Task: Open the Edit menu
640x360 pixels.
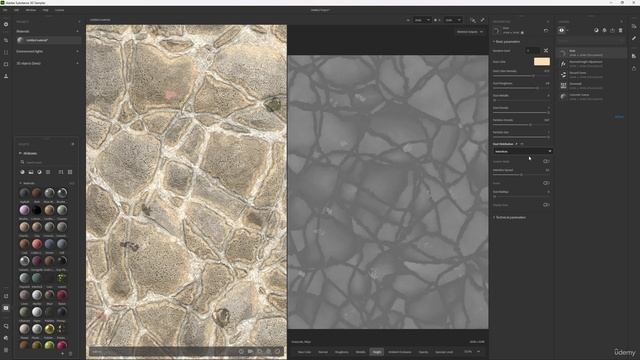Action: click(17, 10)
